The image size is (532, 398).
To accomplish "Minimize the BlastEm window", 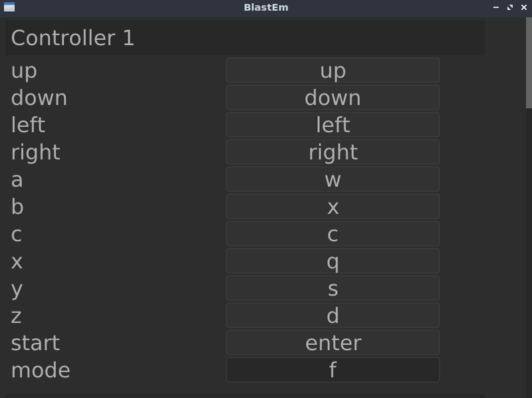I will pyautogui.click(x=496, y=7).
